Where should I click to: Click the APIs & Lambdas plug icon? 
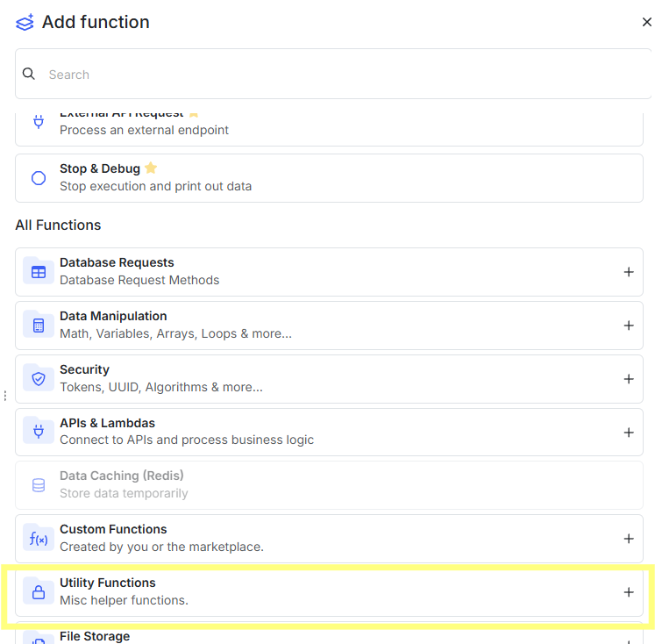(39, 432)
